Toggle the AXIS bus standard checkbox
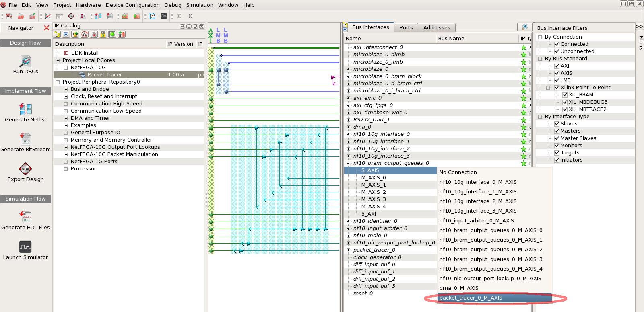This screenshot has height=312, width=644. click(x=557, y=73)
